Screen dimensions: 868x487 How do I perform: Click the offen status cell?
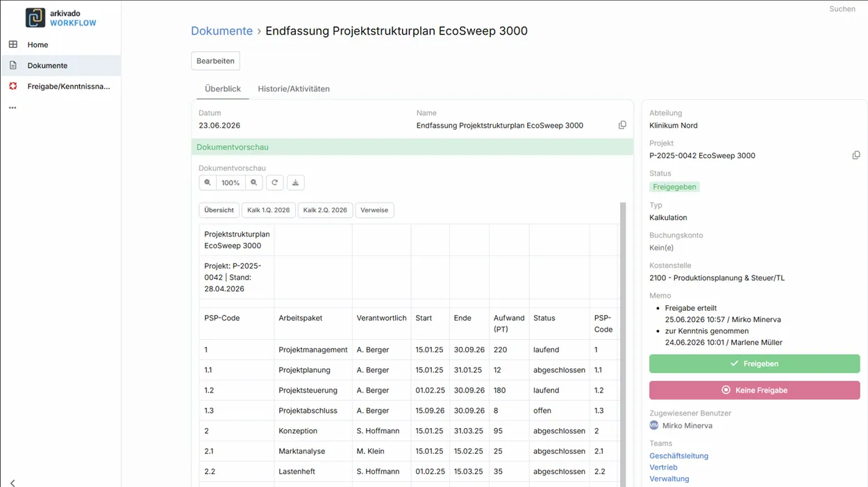click(x=559, y=411)
